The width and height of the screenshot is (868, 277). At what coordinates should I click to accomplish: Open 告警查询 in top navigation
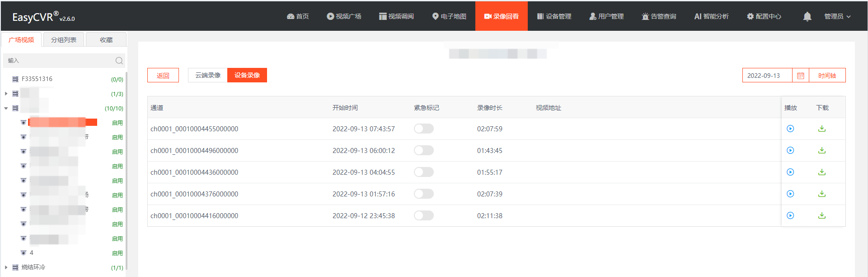tap(659, 16)
